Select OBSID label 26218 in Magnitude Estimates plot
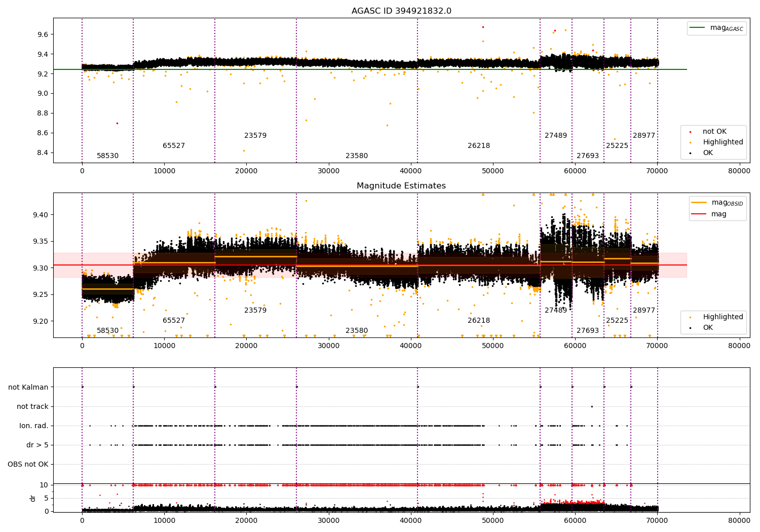The height and width of the screenshot is (532, 760). click(x=479, y=321)
